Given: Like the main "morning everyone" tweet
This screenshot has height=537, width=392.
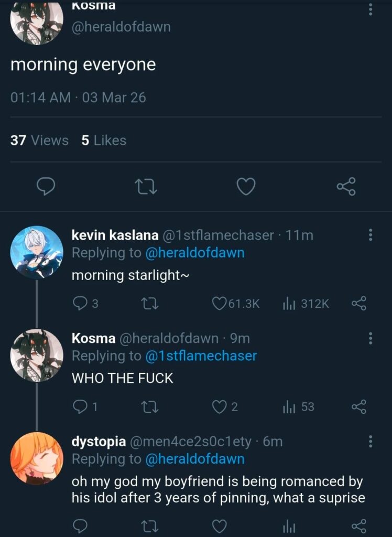Looking at the screenshot, I should pos(246,186).
